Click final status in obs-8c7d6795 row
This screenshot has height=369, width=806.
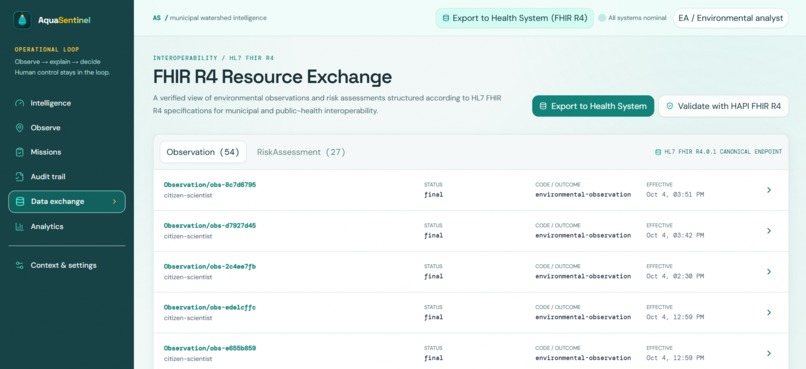[433, 195]
